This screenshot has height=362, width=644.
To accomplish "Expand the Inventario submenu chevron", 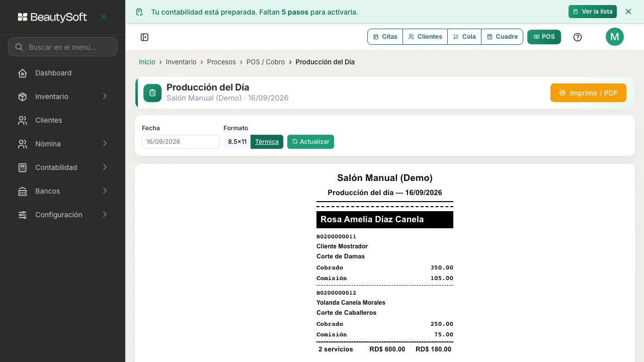I will click(105, 97).
